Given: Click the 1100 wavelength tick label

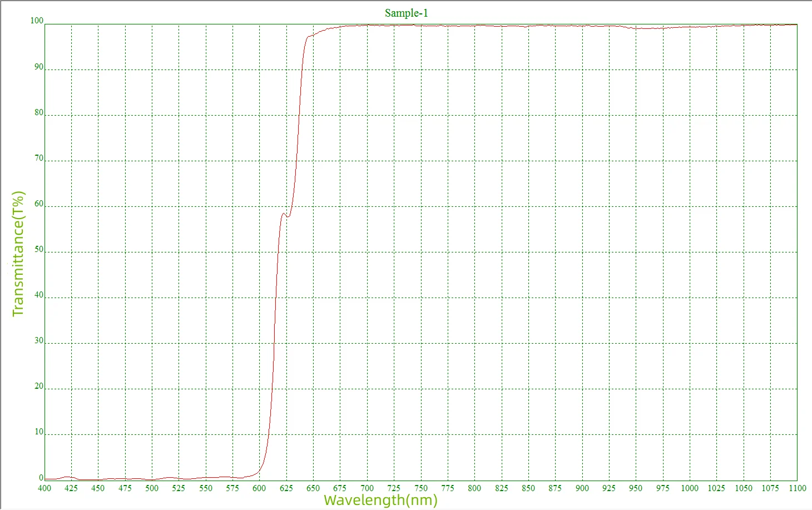Looking at the screenshot, I should tap(798, 488).
